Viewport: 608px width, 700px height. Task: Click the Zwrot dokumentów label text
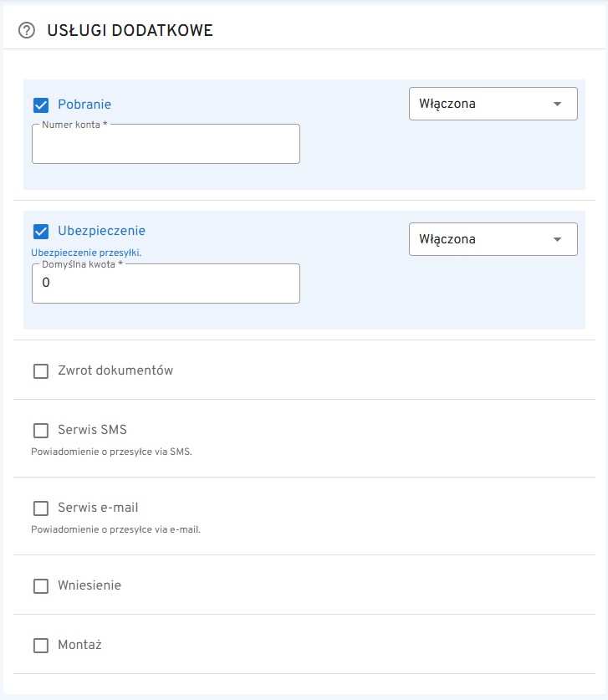pyautogui.click(x=115, y=370)
